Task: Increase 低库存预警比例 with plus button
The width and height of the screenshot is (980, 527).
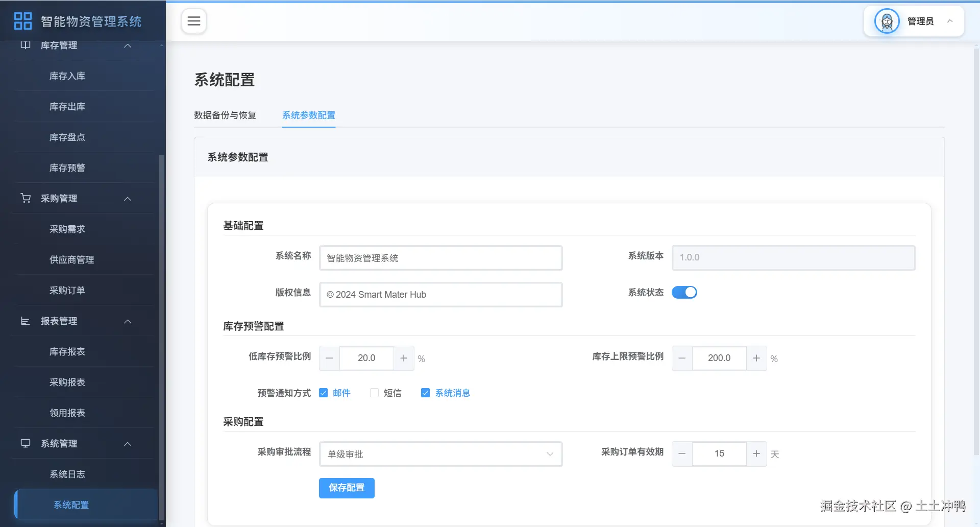Action: [404, 358]
